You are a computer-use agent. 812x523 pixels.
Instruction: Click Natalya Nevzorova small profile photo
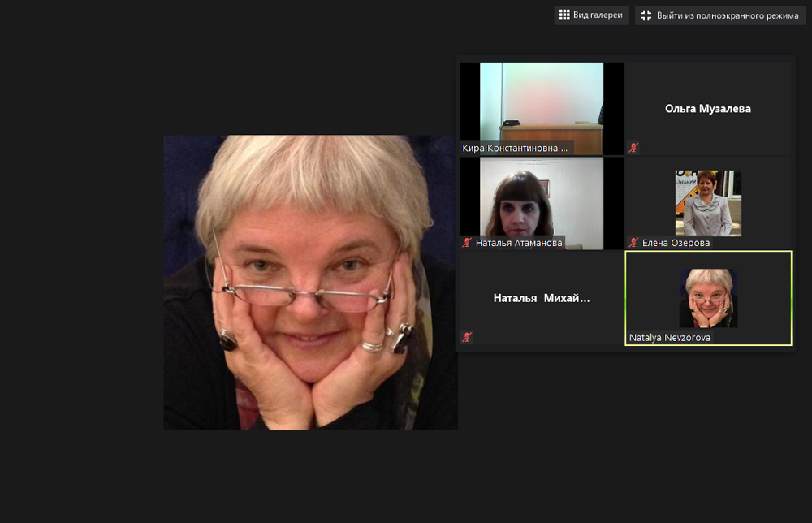pyautogui.click(x=708, y=298)
